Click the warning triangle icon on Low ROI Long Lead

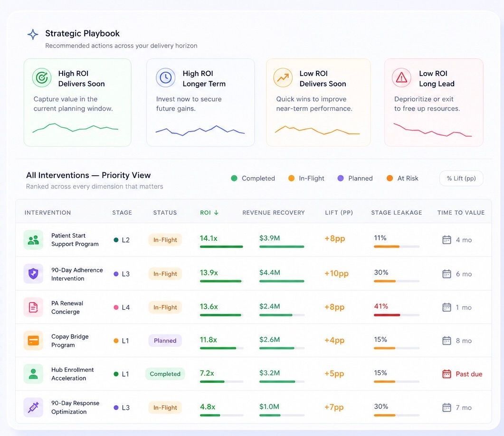(401, 77)
